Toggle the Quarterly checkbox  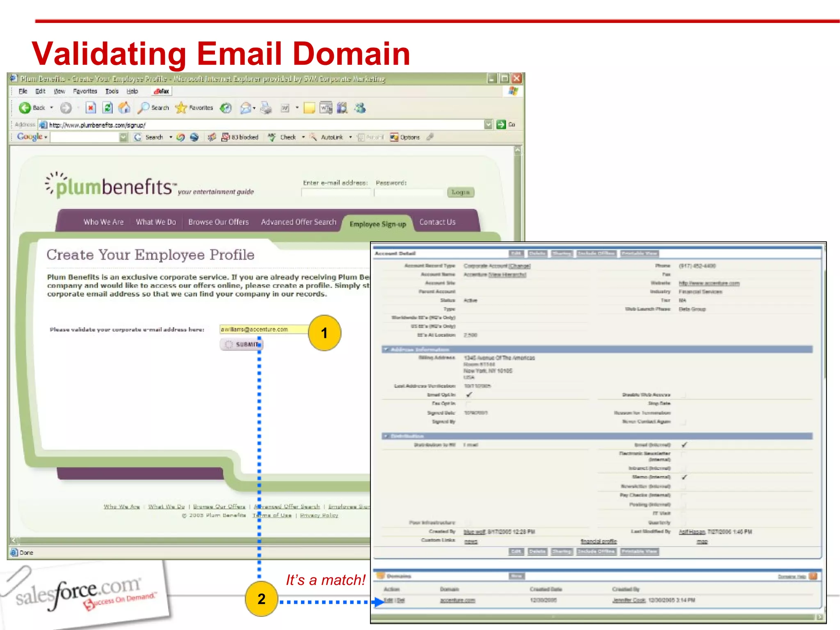683,523
